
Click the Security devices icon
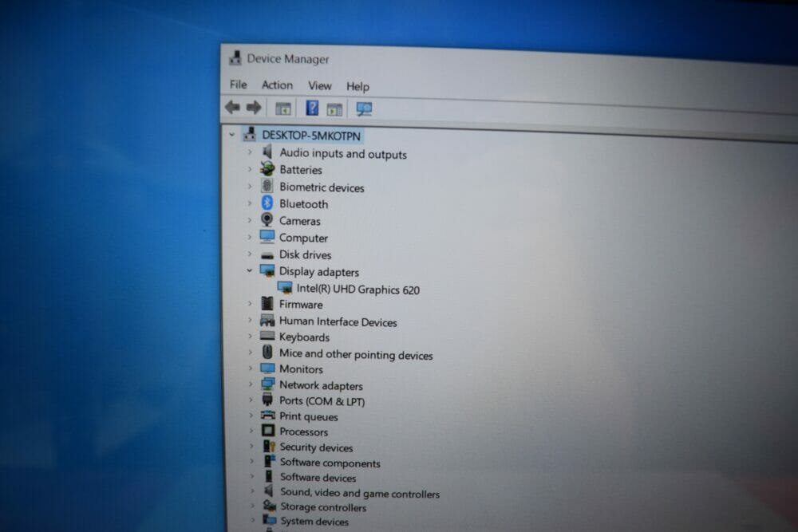click(269, 446)
